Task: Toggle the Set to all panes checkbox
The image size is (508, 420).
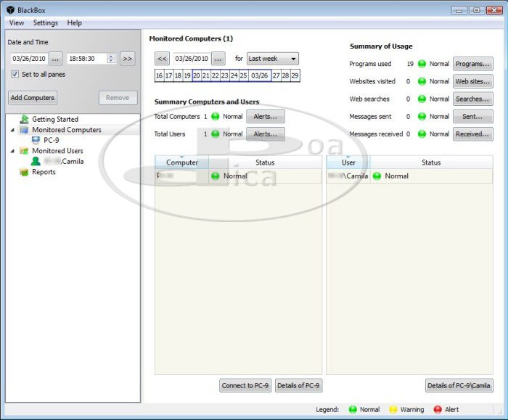Action: 15,74
